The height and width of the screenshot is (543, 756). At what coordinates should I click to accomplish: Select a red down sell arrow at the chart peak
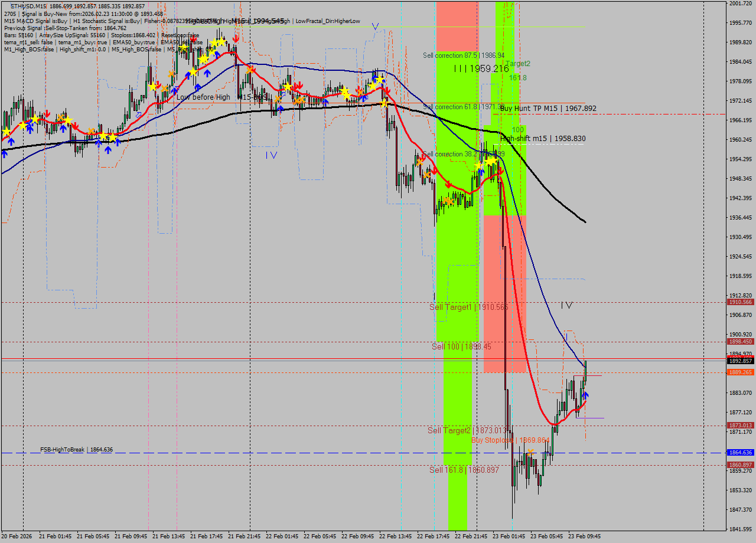coord(236,40)
